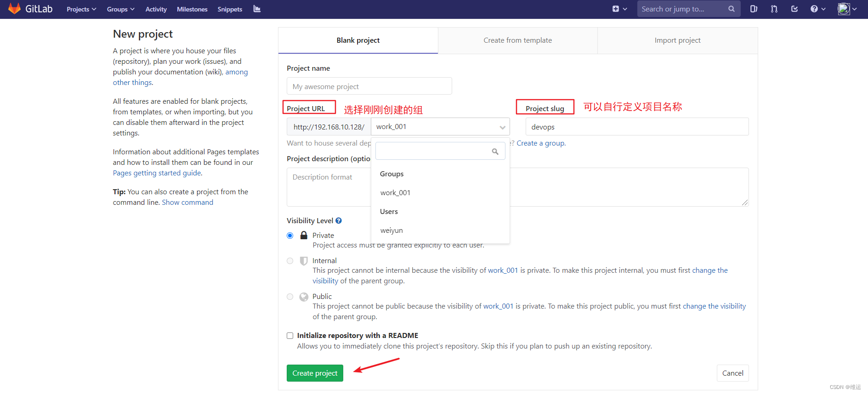This screenshot has width=868, height=394.
Task: Switch to the Import project tab
Action: (x=678, y=40)
